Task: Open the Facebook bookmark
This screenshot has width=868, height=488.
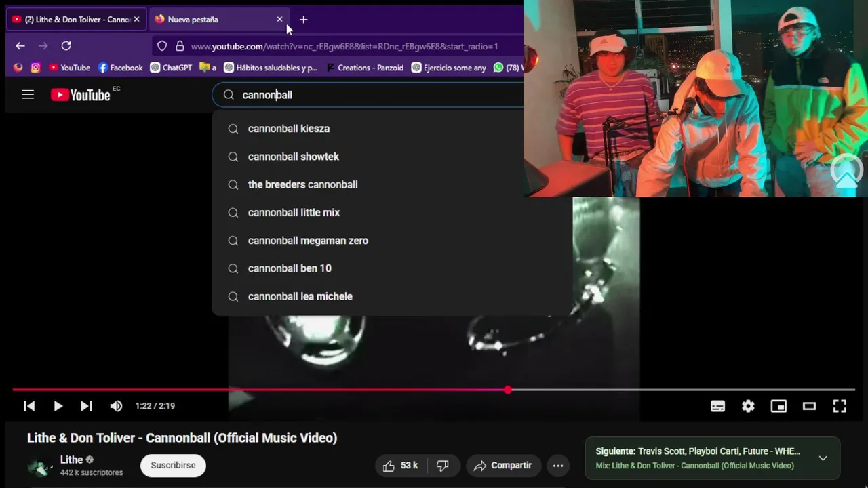Action: [121, 68]
